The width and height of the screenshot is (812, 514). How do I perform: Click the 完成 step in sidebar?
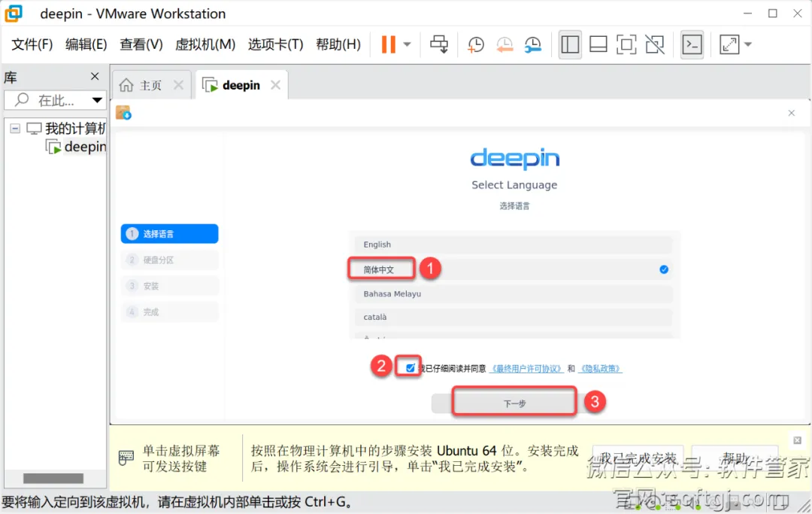click(169, 312)
